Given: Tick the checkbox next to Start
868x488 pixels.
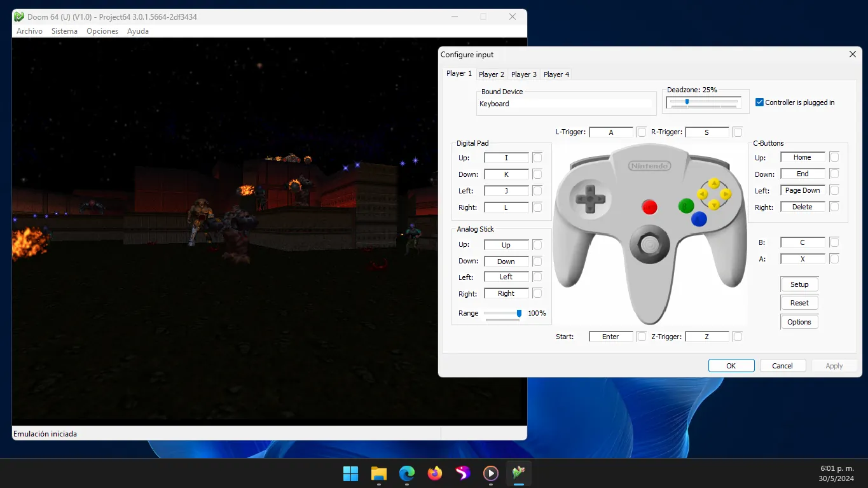Looking at the screenshot, I should (642, 337).
